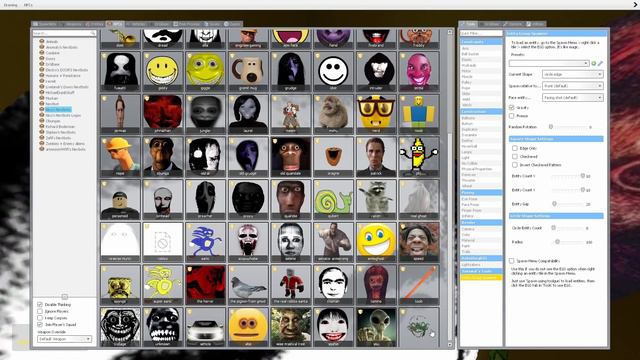Pick the engineer hardhat NPC icon
640x360 pixels.
120,156
